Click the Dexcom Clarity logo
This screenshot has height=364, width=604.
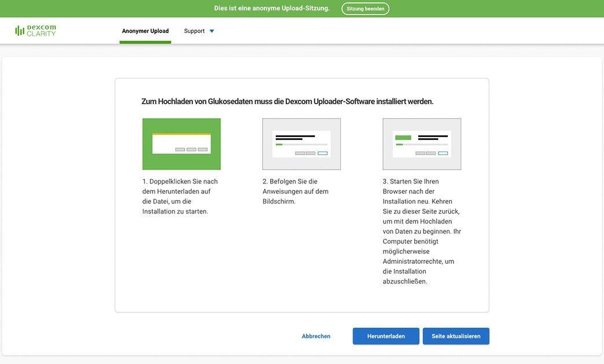pyautogui.click(x=36, y=31)
